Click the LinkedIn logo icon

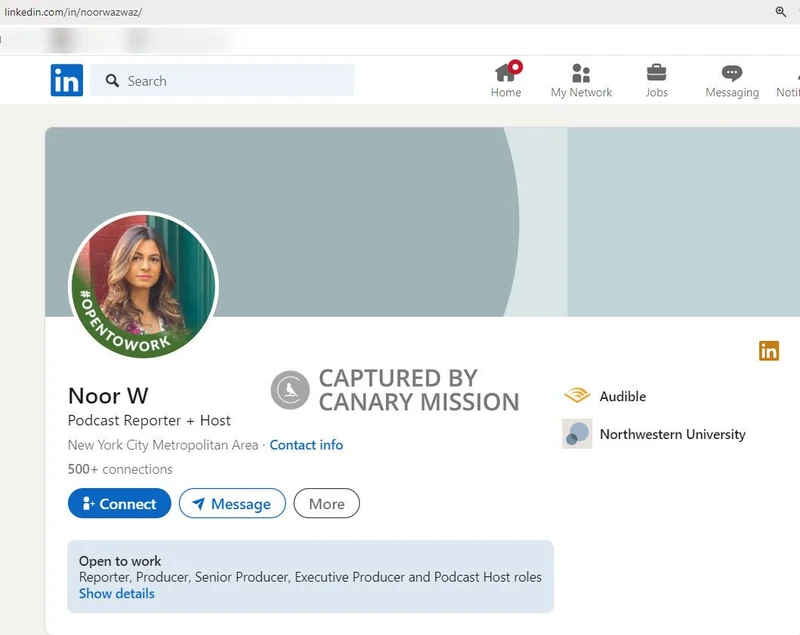66,80
